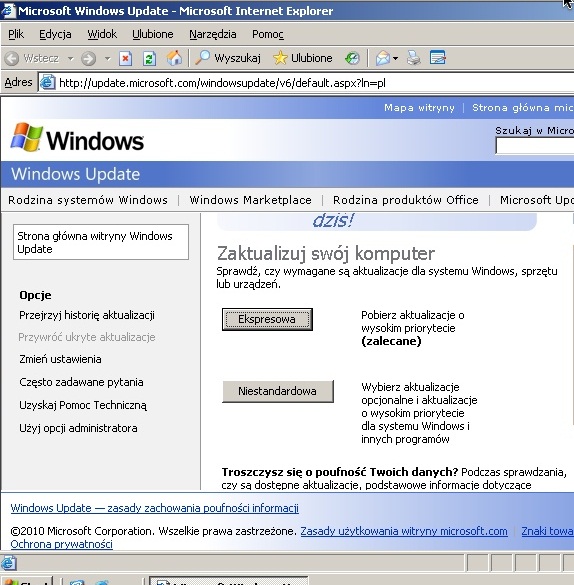574x585 pixels.
Task: Open Mapa witryny link
Action: click(x=419, y=108)
